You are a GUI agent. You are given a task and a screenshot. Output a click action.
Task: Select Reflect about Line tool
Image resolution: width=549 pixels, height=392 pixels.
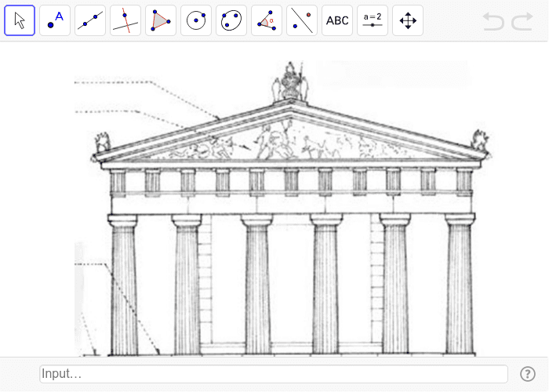(302, 20)
